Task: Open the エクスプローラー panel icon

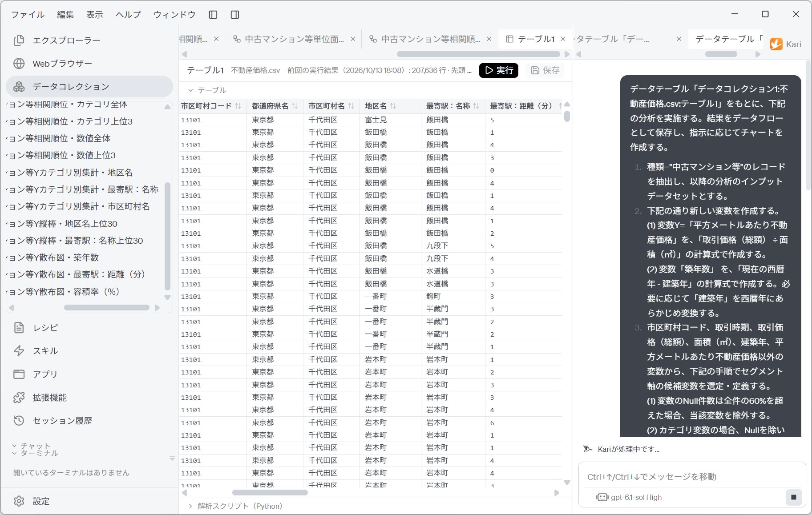Action: coord(19,40)
